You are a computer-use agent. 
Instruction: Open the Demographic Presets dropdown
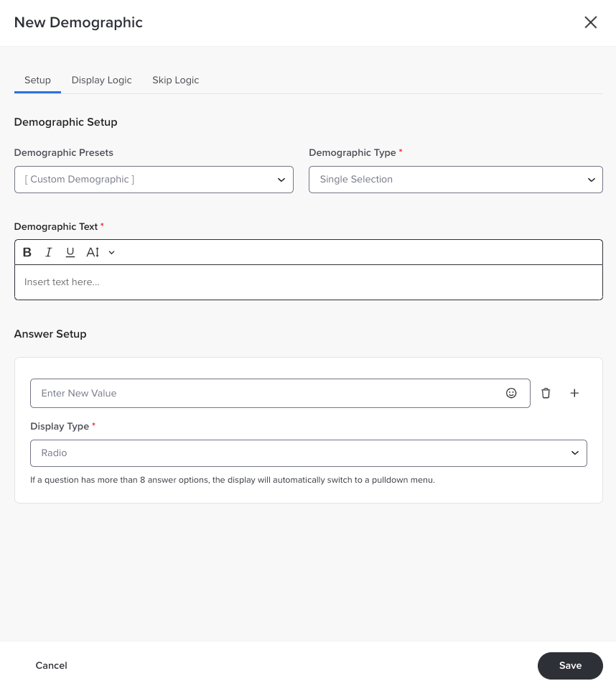[154, 180]
